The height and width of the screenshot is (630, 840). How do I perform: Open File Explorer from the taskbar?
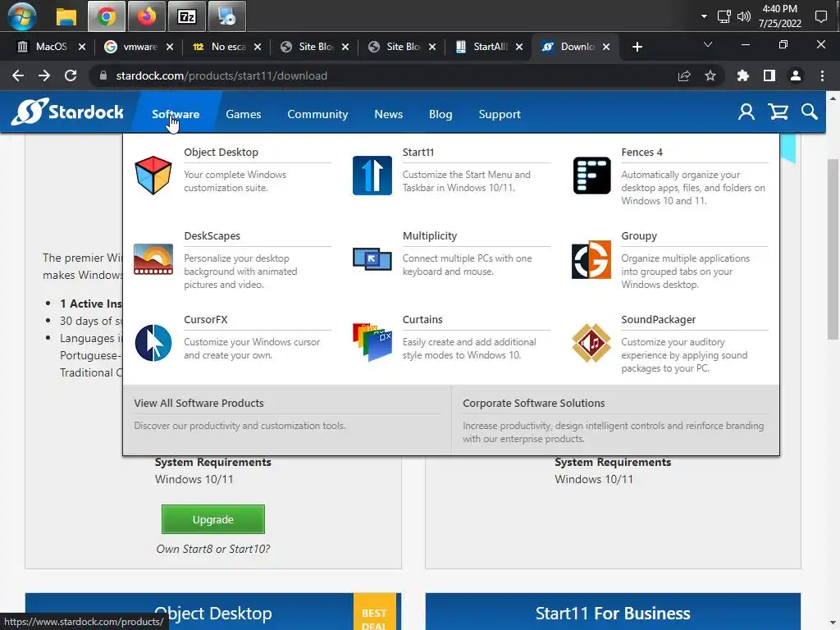[x=66, y=16]
